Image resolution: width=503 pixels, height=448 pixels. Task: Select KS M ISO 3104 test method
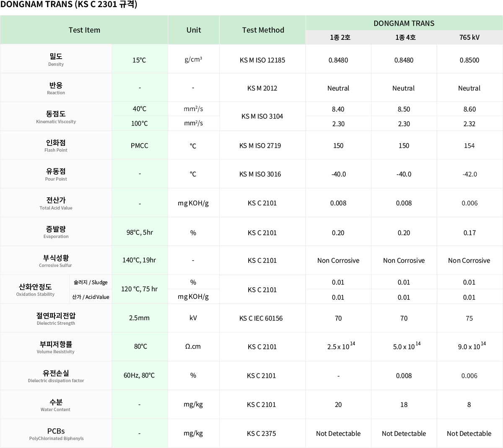(262, 116)
